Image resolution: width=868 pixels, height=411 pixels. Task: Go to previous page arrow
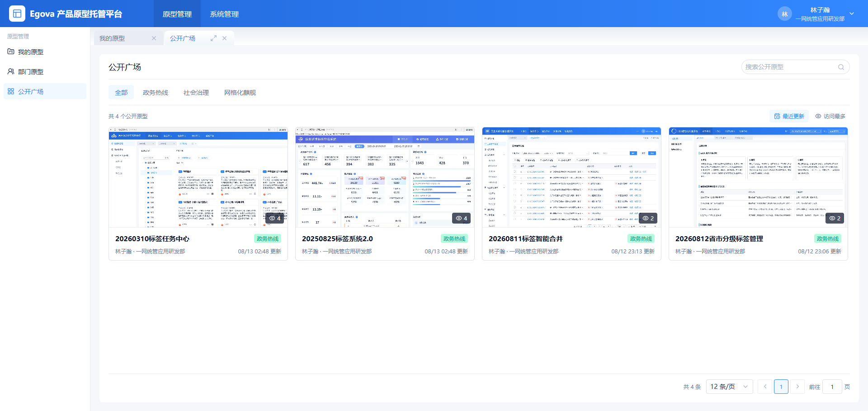click(x=765, y=387)
